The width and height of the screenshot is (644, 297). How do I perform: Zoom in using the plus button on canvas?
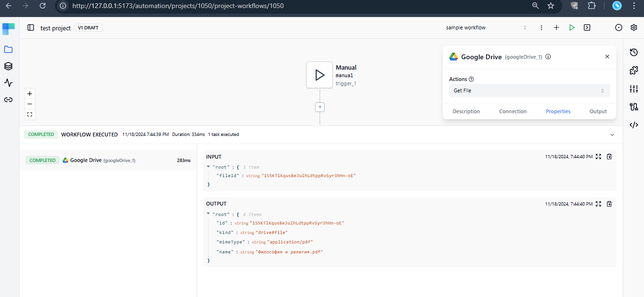[x=30, y=93]
